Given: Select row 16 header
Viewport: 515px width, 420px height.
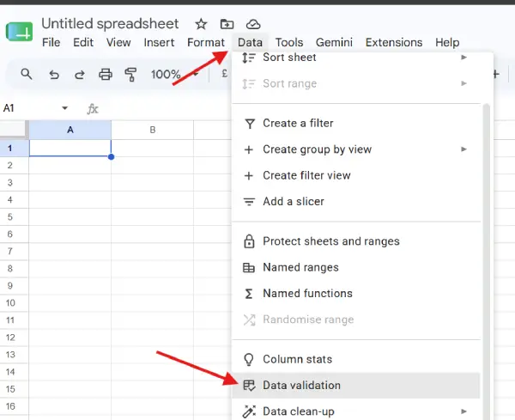Looking at the screenshot, I should coord(14,406).
